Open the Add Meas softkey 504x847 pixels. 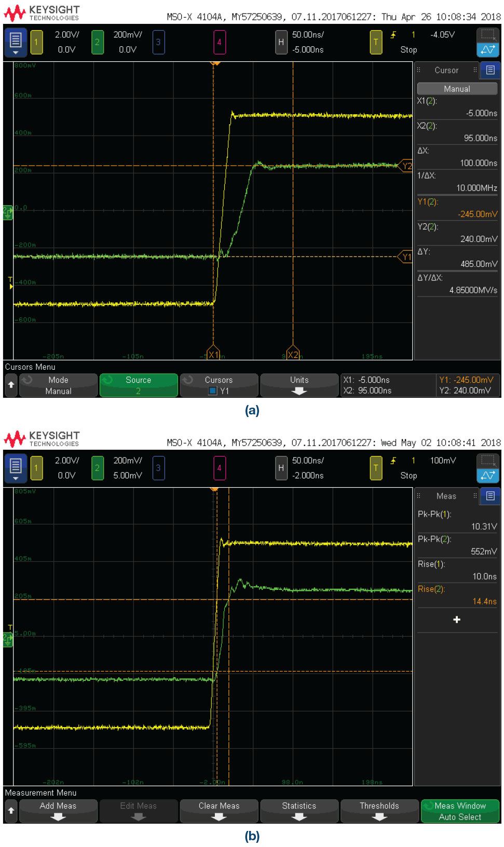pyautogui.click(x=58, y=811)
